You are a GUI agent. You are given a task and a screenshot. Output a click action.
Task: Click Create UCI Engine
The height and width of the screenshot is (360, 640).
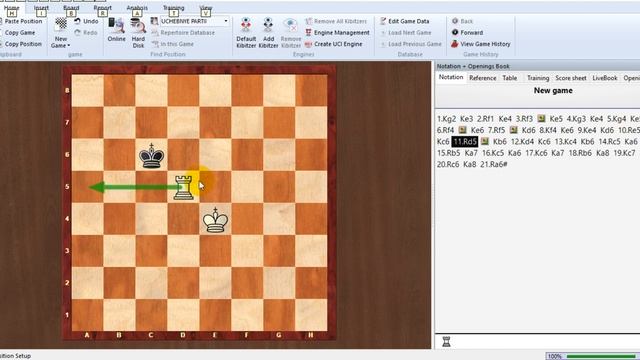point(333,44)
